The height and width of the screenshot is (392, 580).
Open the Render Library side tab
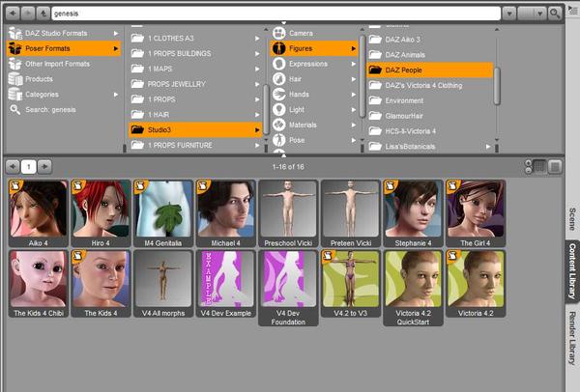(572, 338)
